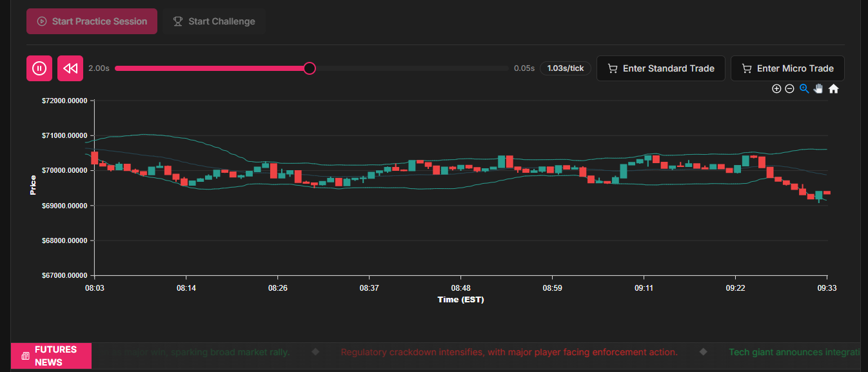868x372 pixels.
Task: Click the play icon on Start Practice Session
Action: 42,21
